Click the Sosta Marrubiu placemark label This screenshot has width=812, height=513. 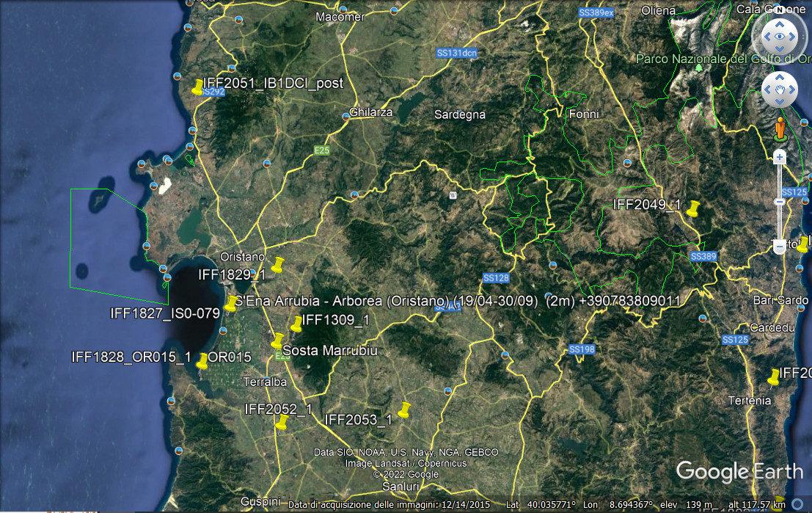tap(329, 351)
